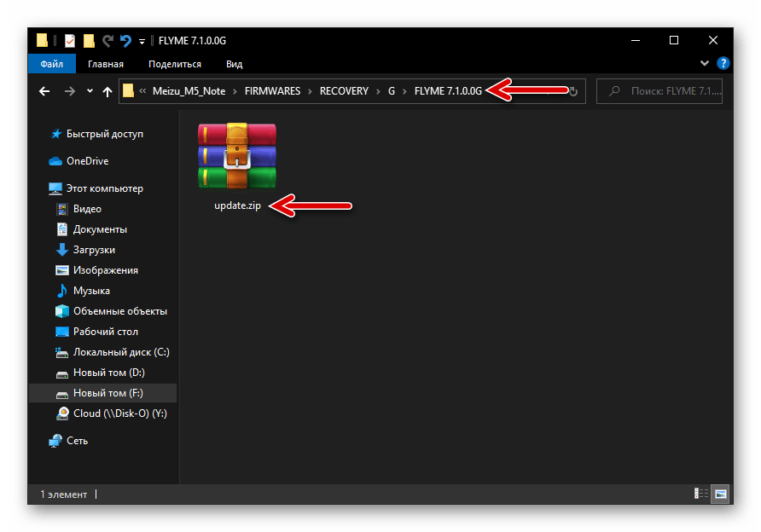Screen dimensions: 761x532
Task: Navigate to RECOVERY in the breadcrumb
Action: [344, 91]
